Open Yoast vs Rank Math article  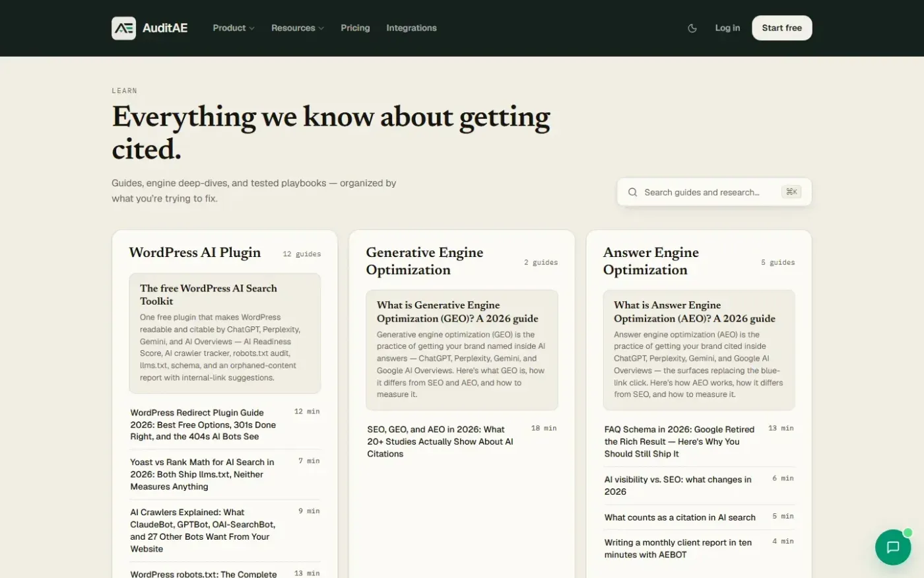tap(225, 474)
